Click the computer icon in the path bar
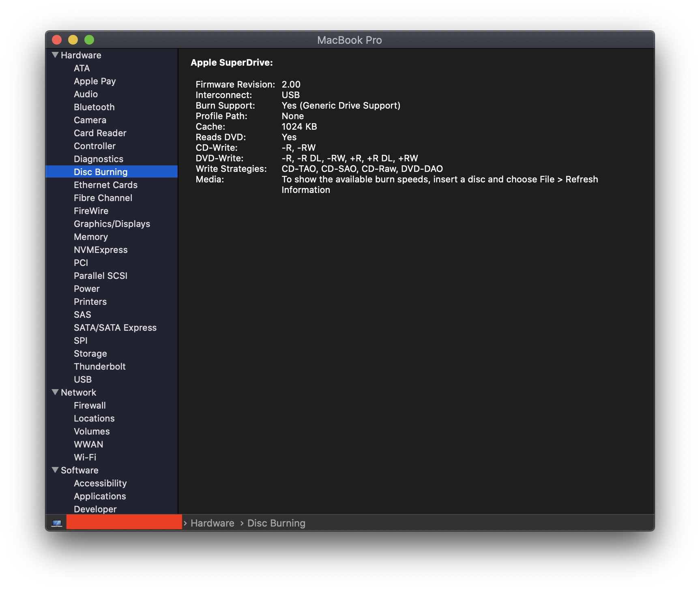This screenshot has width=700, height=591. tap(57, 523)
